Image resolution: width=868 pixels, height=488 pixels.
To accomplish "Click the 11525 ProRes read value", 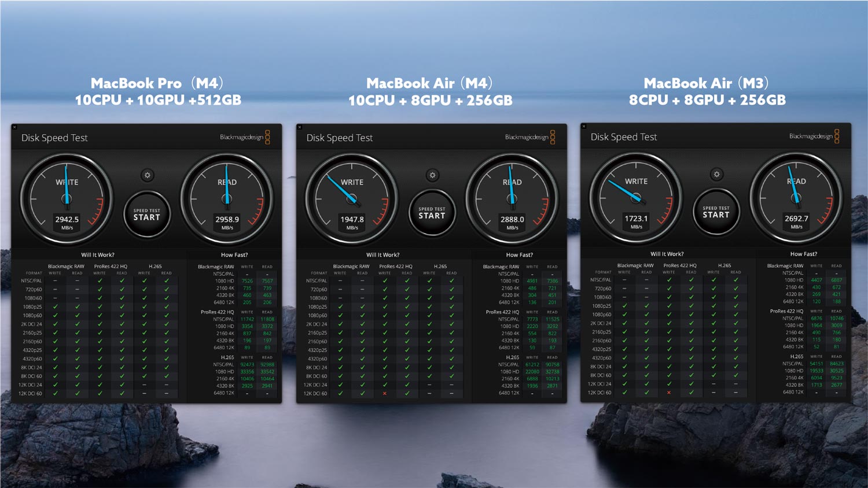I will pos(553,319).
